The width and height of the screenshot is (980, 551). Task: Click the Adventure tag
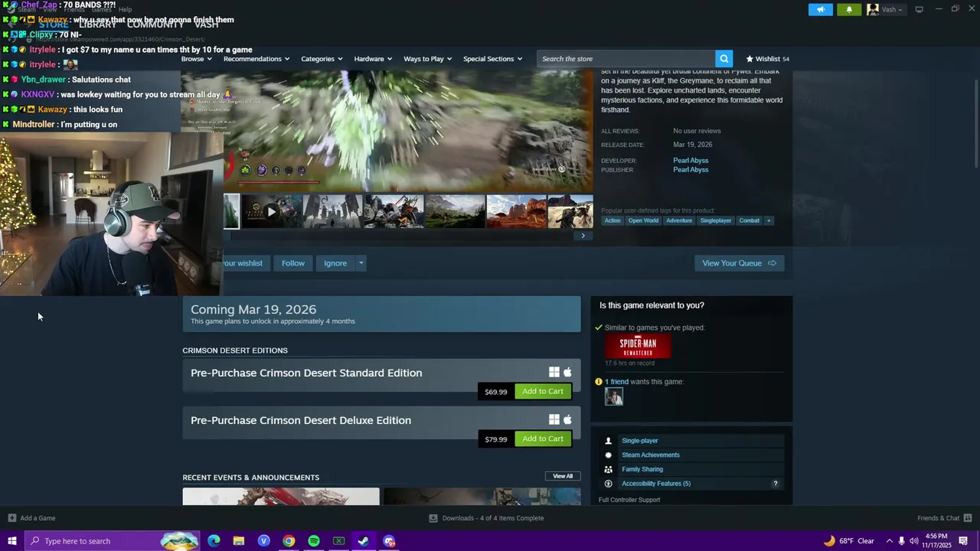[679, 220]
